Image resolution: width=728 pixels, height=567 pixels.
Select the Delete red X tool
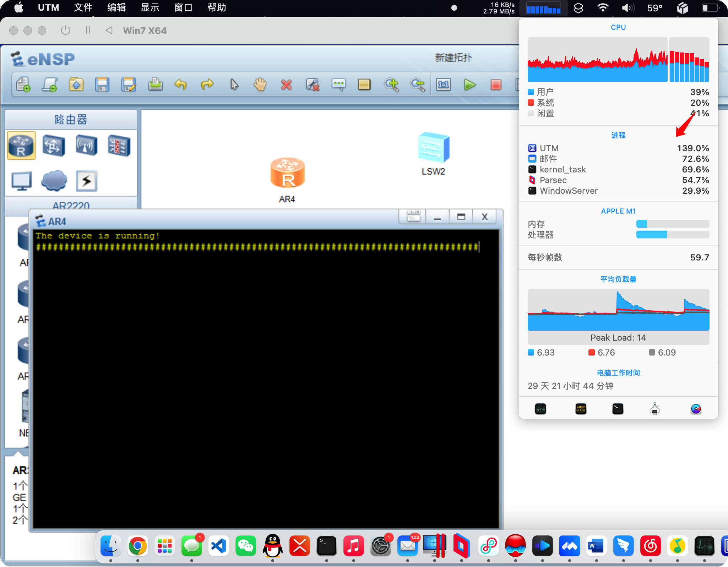coord(286,85)
